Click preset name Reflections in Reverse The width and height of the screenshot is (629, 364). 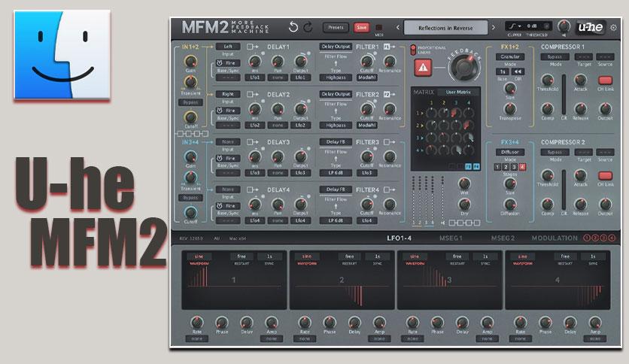[445, 28]
